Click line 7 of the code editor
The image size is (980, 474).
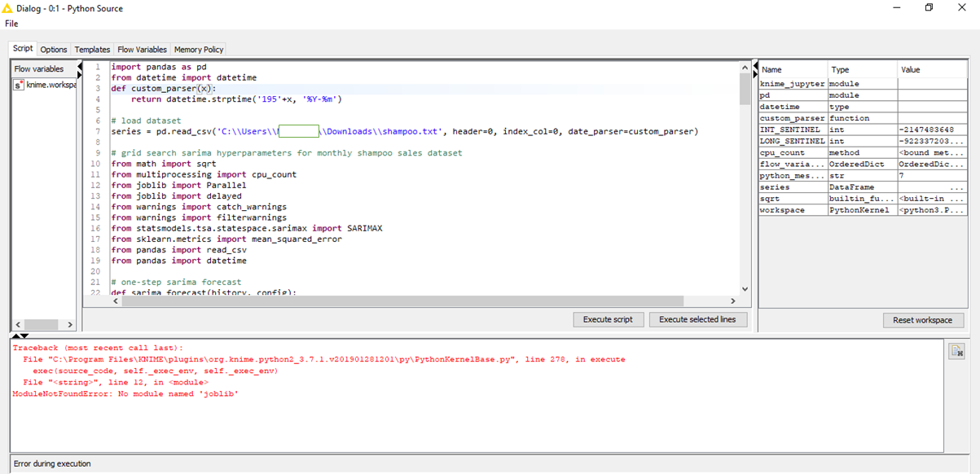[x=407, y=131]
